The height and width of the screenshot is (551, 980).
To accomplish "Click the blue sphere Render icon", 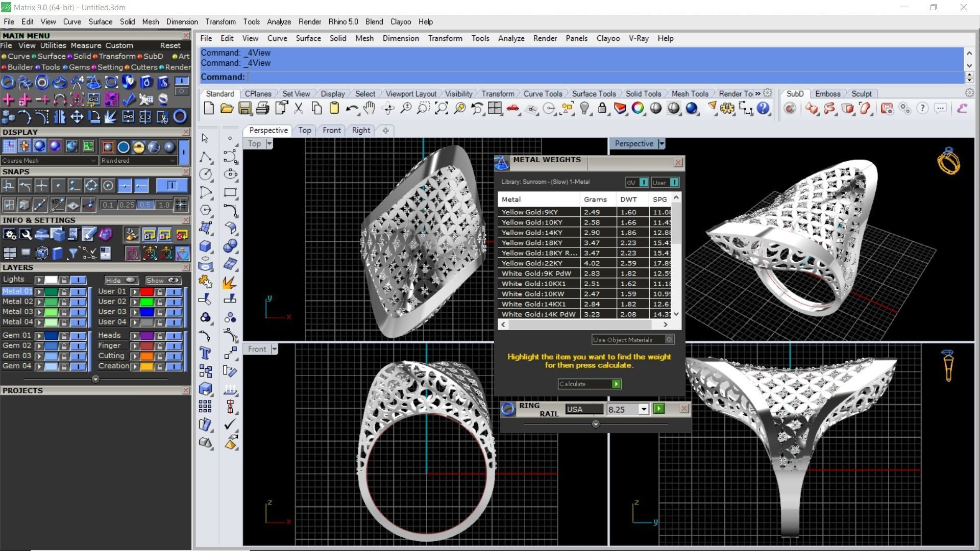I will coord(692,108).
